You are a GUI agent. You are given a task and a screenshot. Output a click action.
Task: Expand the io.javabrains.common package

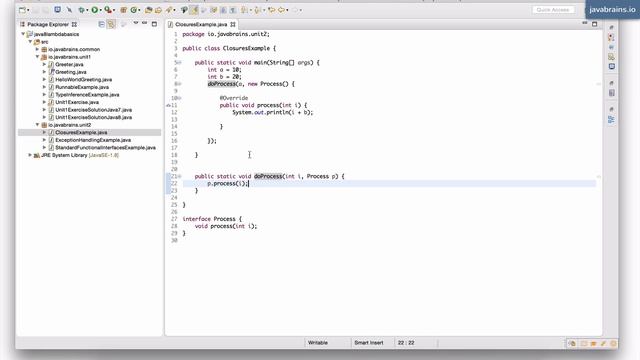(x=38, y=49)
